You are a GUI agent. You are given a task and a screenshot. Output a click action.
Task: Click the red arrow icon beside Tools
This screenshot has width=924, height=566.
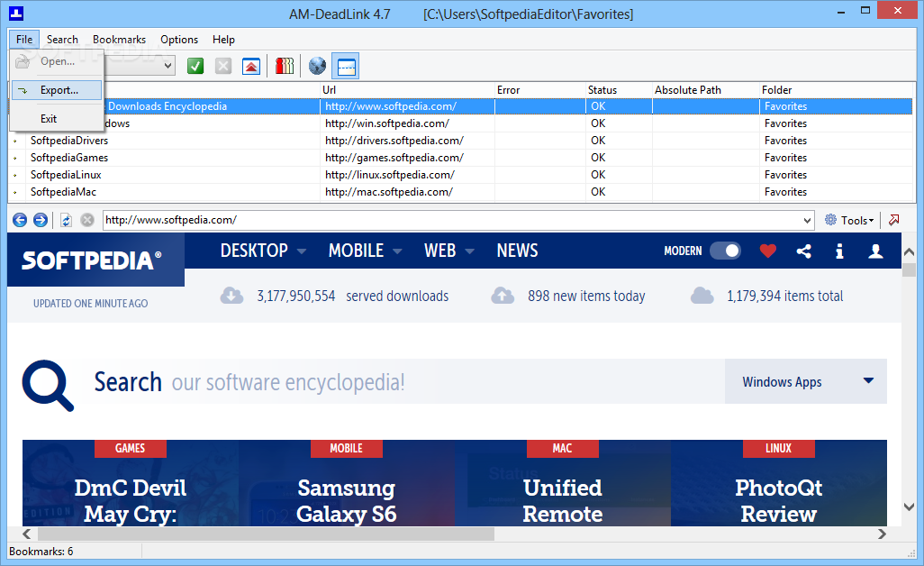point(894,220)
